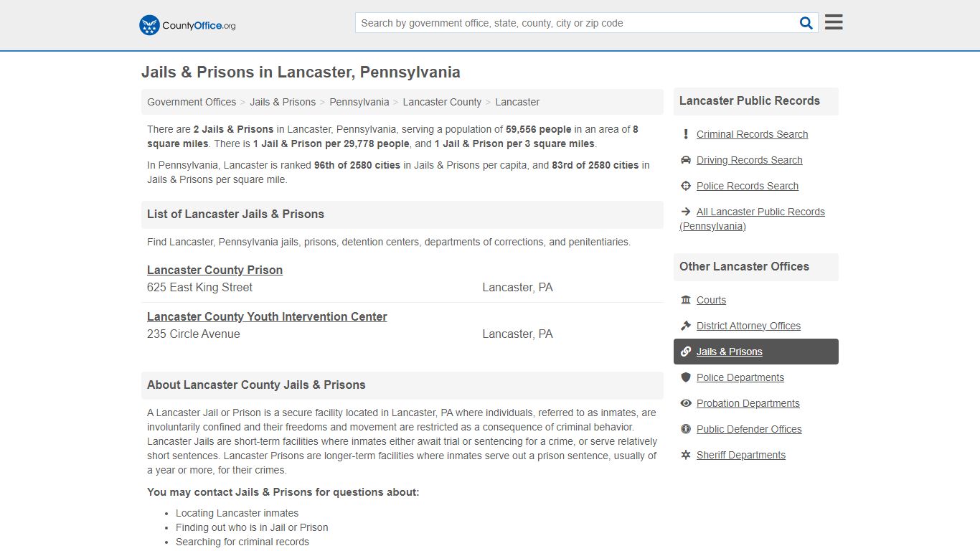Click the chain icon beside Jails & Prisons
Image resolution: width=980 pixels, height=551 pixels.
point(686,352)
